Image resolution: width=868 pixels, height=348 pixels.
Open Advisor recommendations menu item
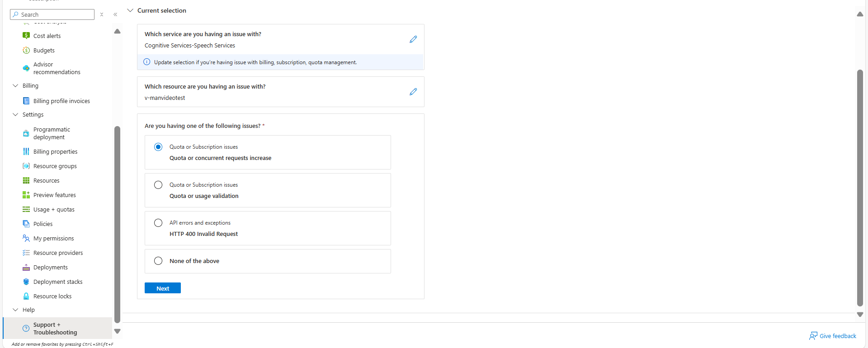57,68
